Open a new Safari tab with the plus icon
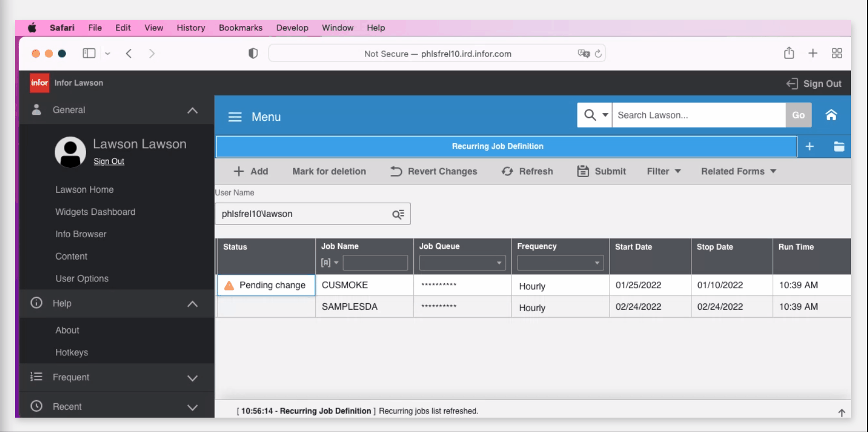Image resolution: width=868 pixels, height=432 pixels. pyautogui.click(x=813, y=53)
